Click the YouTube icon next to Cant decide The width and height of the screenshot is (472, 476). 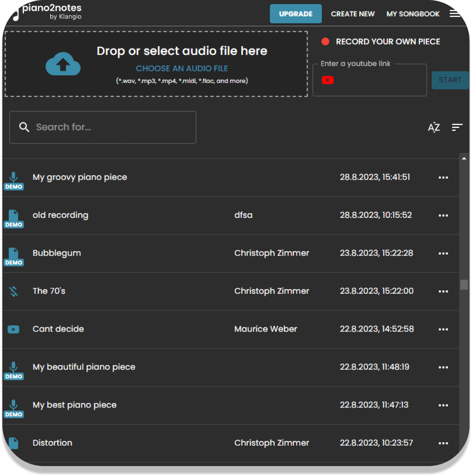click(14, 329)
